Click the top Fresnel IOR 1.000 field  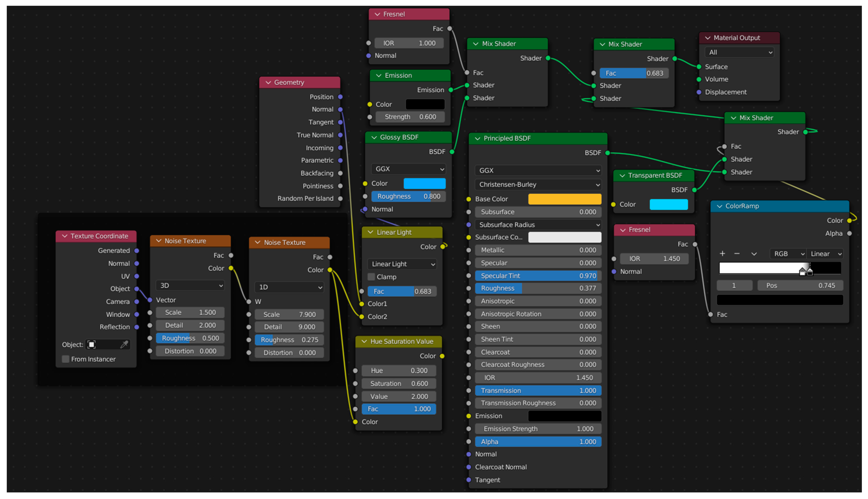coord(409,43)
